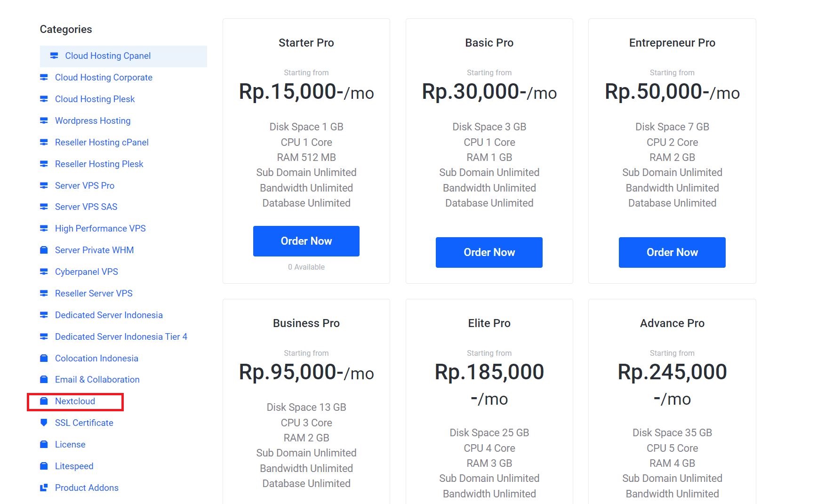
Task: Select the box icon beside Nextcloud
Action: (x=44, y=401)
